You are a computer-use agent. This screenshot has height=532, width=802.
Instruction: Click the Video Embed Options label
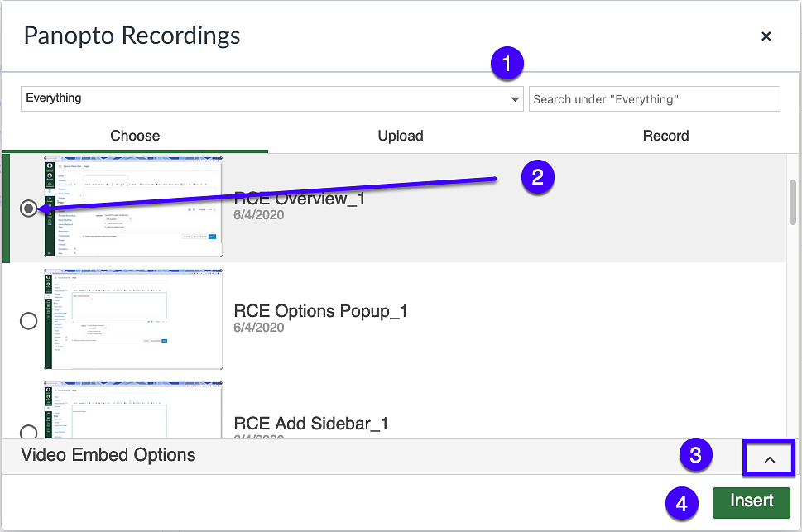point(108,455)
